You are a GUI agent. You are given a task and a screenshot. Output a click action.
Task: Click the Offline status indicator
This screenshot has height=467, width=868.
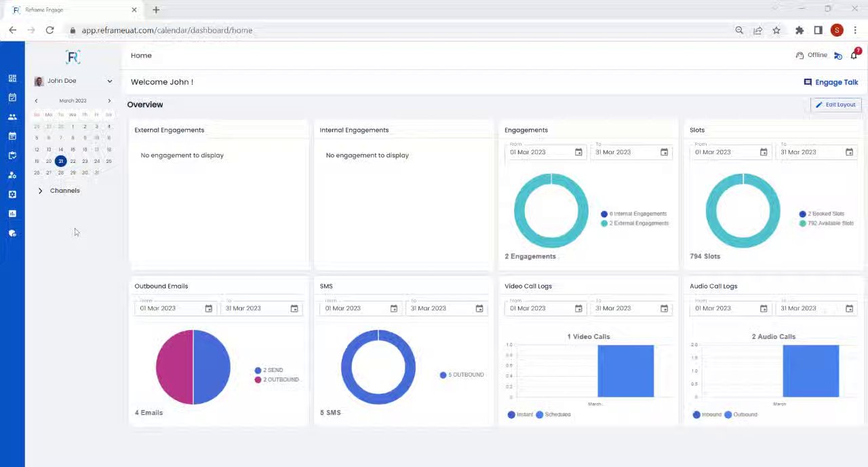812,55
